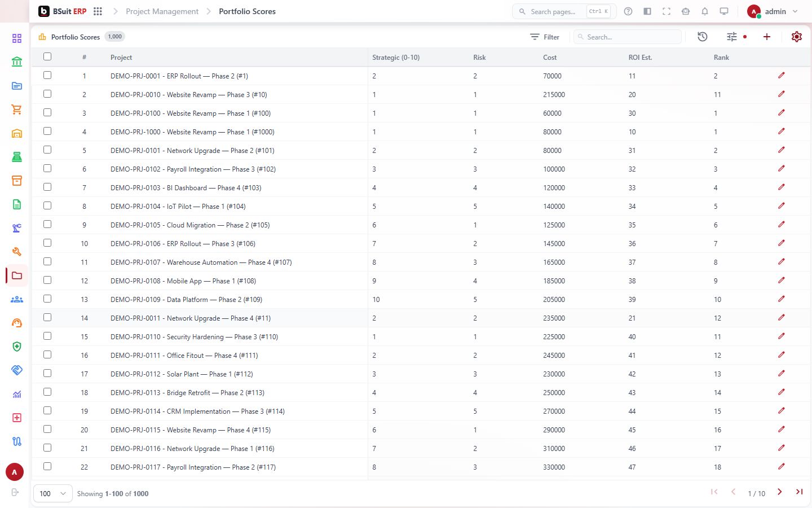Select the DEMO-PRJ-0102 Payroll Integration row checkbox

[x=47, y=168]
